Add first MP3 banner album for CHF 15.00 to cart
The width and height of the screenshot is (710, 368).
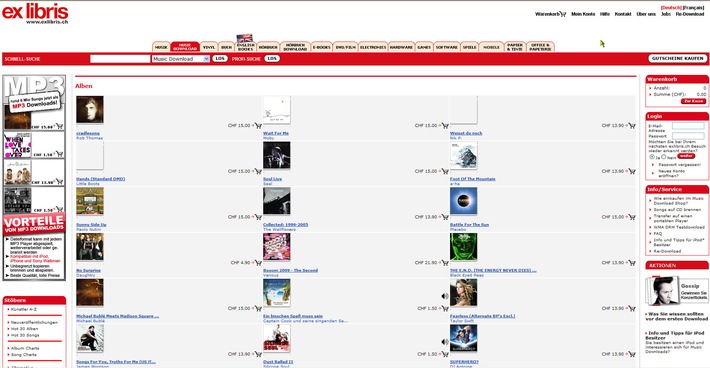coord(59,127)
